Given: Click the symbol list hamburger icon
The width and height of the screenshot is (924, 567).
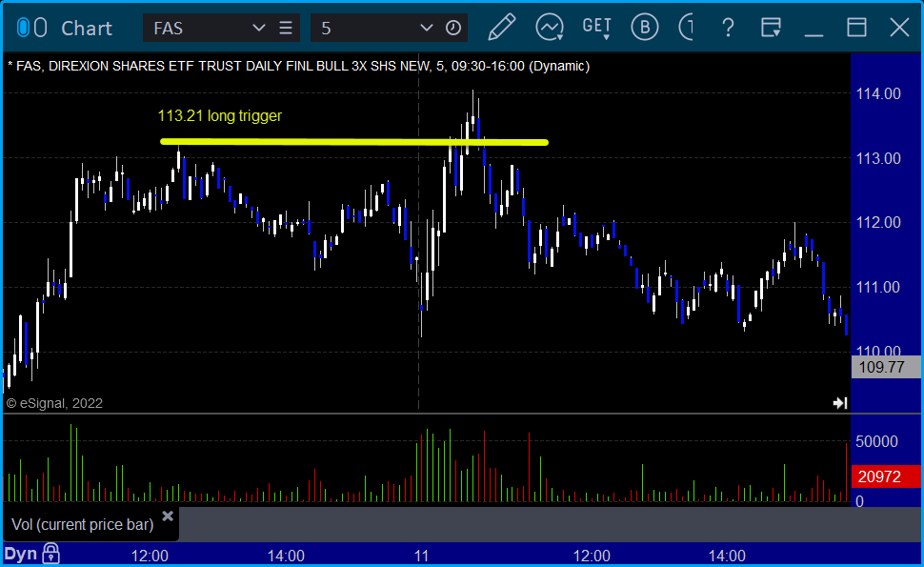Looking at the screenshot, I should 286,28.
